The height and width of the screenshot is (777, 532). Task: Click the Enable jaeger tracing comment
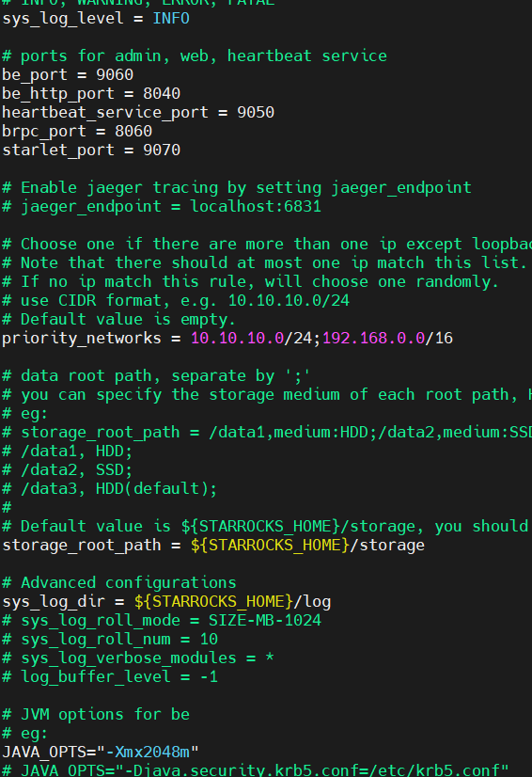pyautogui.click(x=237, y=188)
